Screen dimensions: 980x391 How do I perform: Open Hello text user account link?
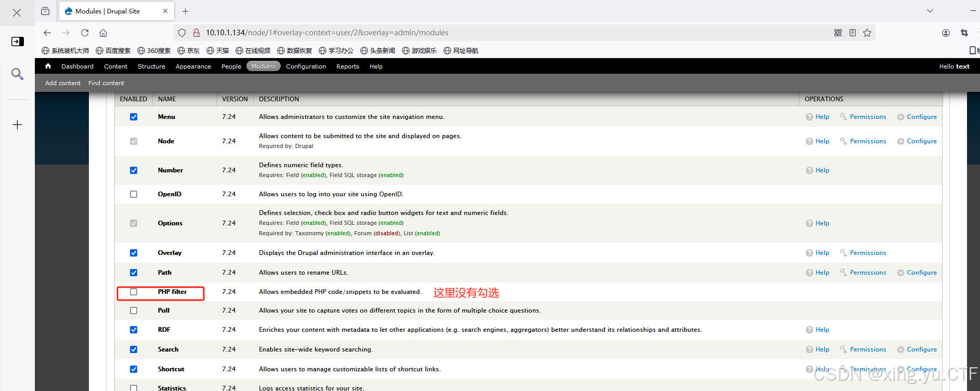(954, 66)
